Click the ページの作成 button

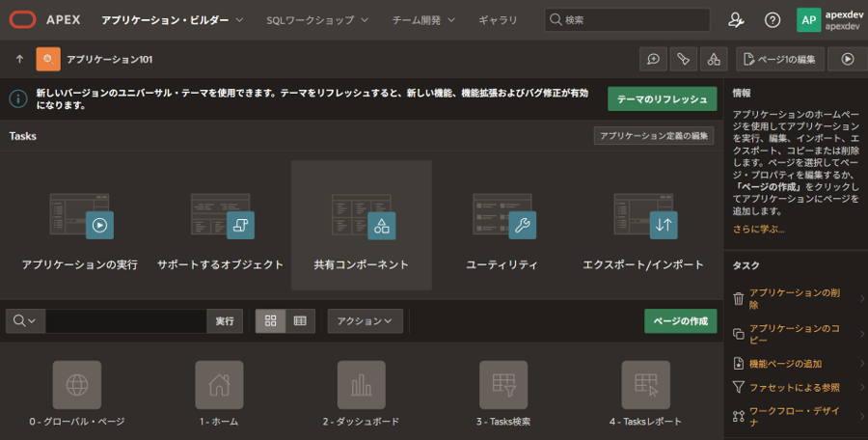click(680, 321)
